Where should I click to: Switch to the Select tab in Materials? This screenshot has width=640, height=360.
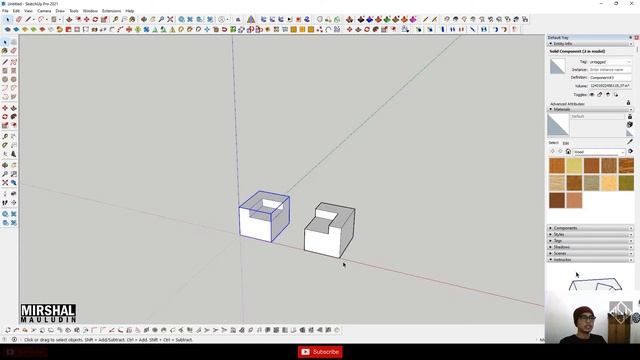(x=553, y=143)
